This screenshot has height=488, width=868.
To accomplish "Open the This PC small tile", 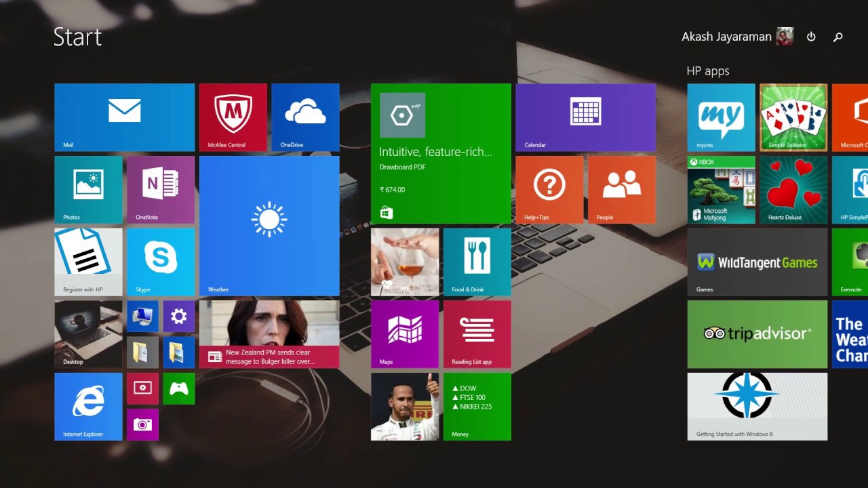I will (x=142, y=316).
